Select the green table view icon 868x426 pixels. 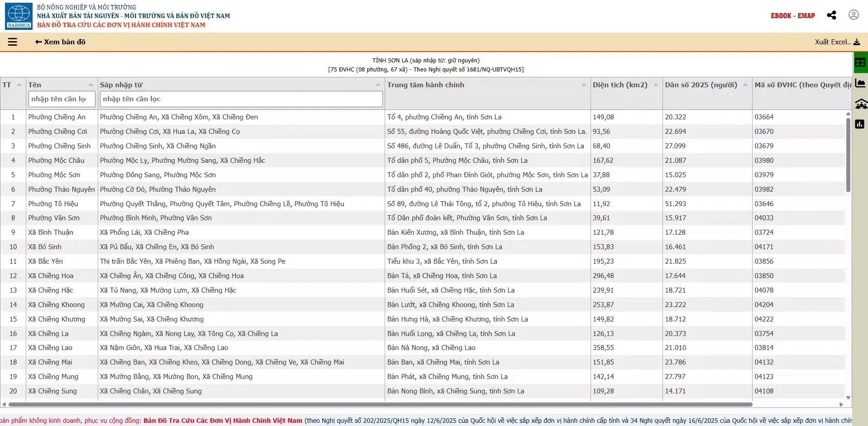[860, 62]
